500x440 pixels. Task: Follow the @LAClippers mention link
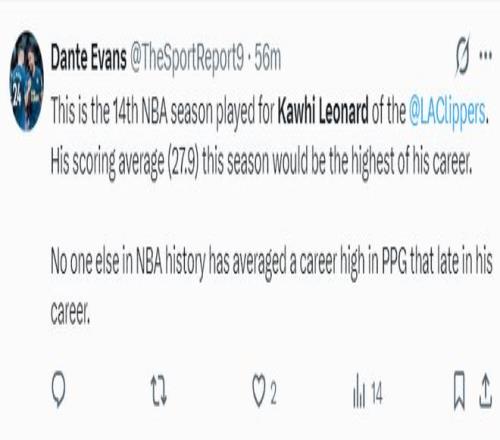coord(448,112)
